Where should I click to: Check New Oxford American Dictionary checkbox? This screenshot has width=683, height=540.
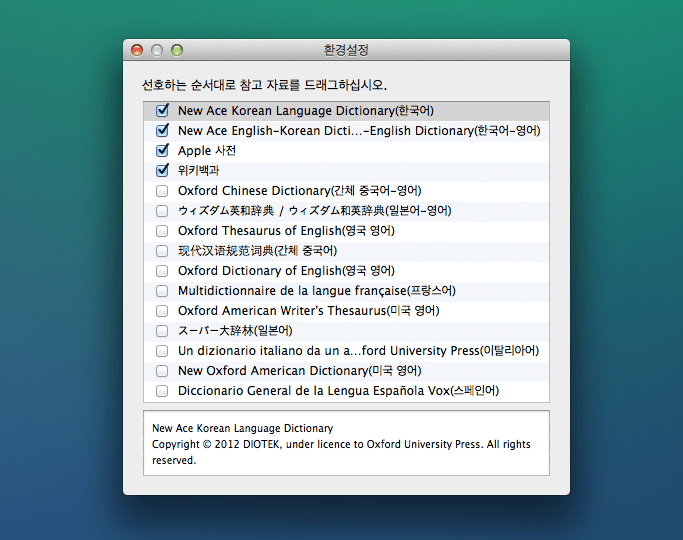[x=162, y=371]
